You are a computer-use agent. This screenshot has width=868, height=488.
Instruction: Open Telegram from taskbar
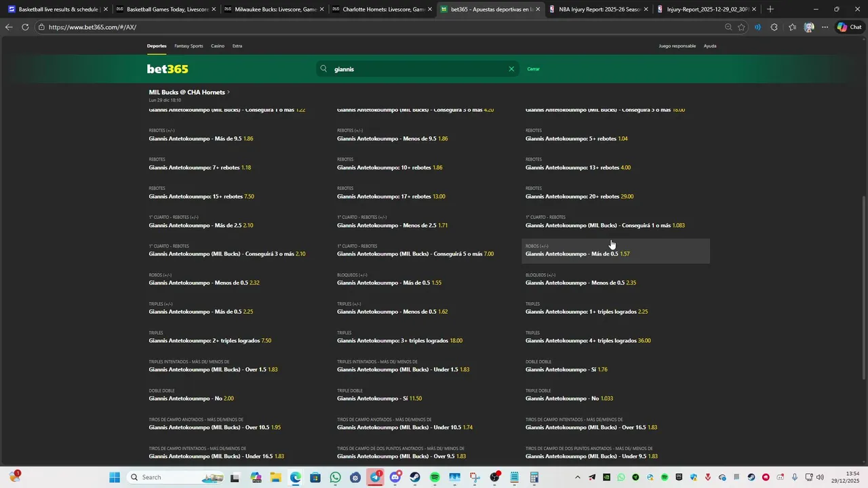[x=375, y=477]
